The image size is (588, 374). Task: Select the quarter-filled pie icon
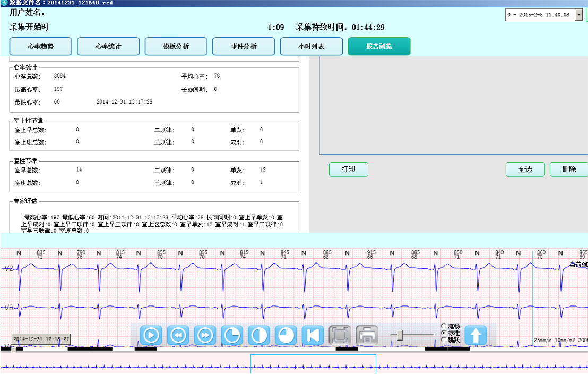pyautogui.click(x=232, y=335)
